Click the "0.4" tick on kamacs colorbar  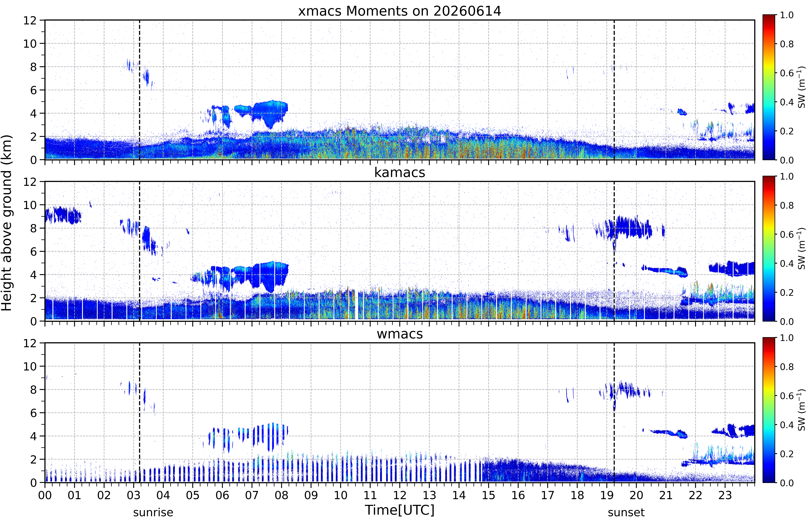(x=787, y=263)
